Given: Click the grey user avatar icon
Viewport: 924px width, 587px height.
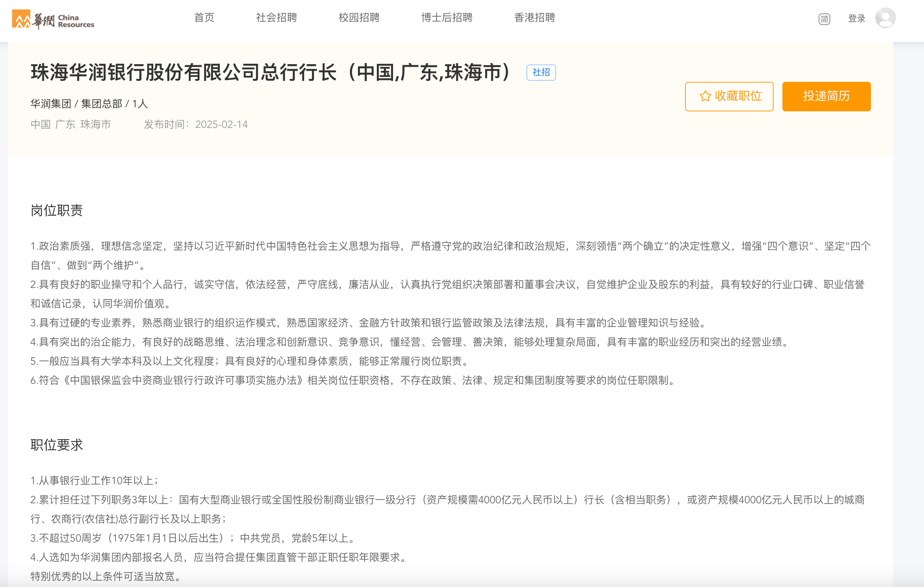Looking at the screenshot, I should coord(885,18).
